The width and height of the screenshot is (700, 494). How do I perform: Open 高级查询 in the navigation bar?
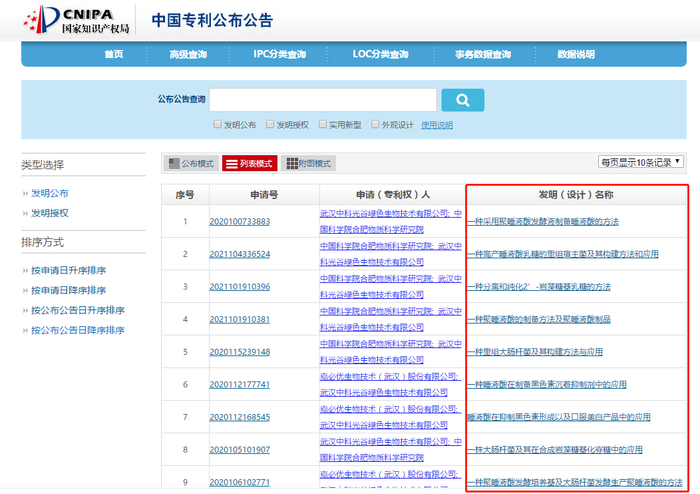pyautogui.click(x=188, y=54)
